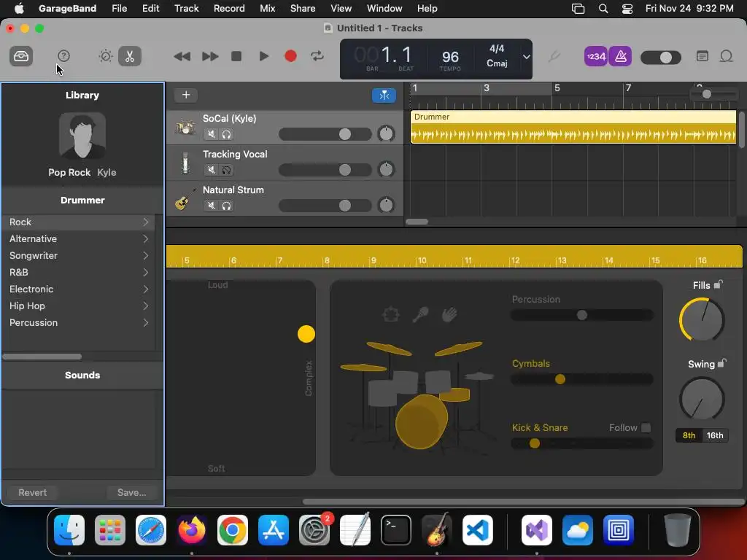This screenshot has height=560, width=747.
Task: Enable the Follow checkbox
Action: click(x=646, y=427)
